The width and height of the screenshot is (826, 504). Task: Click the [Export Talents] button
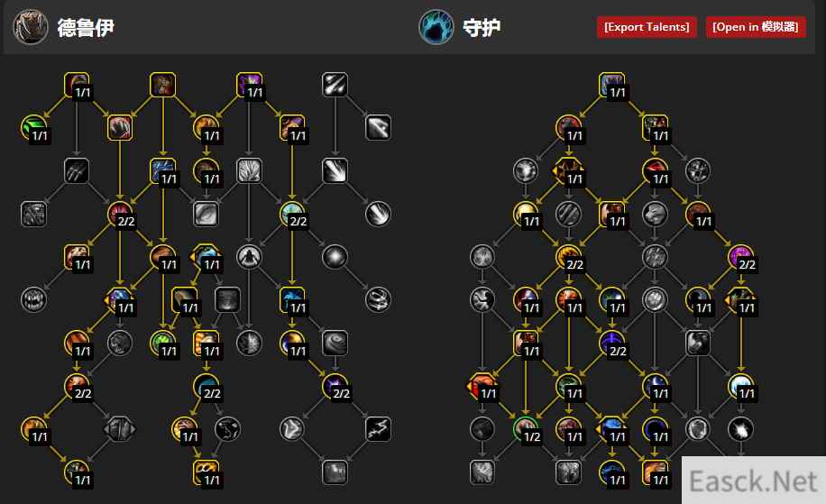pyautogui.click(x=647, y=27)
